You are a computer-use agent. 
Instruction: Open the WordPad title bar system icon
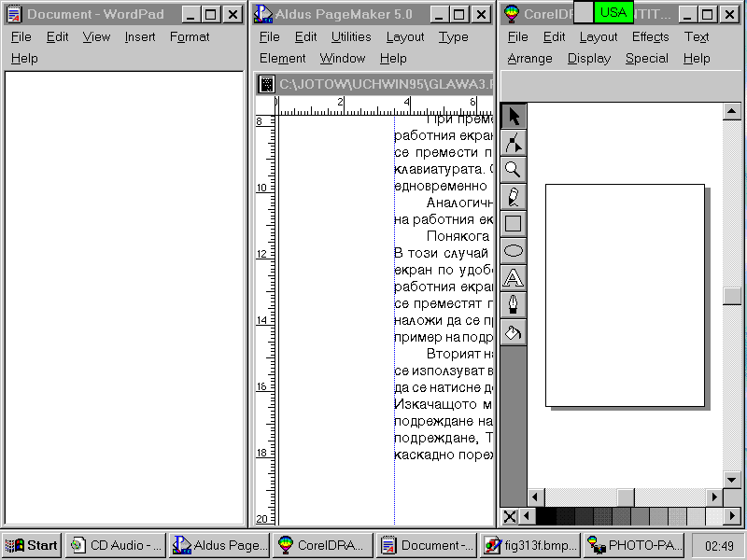tap(14, 14)
